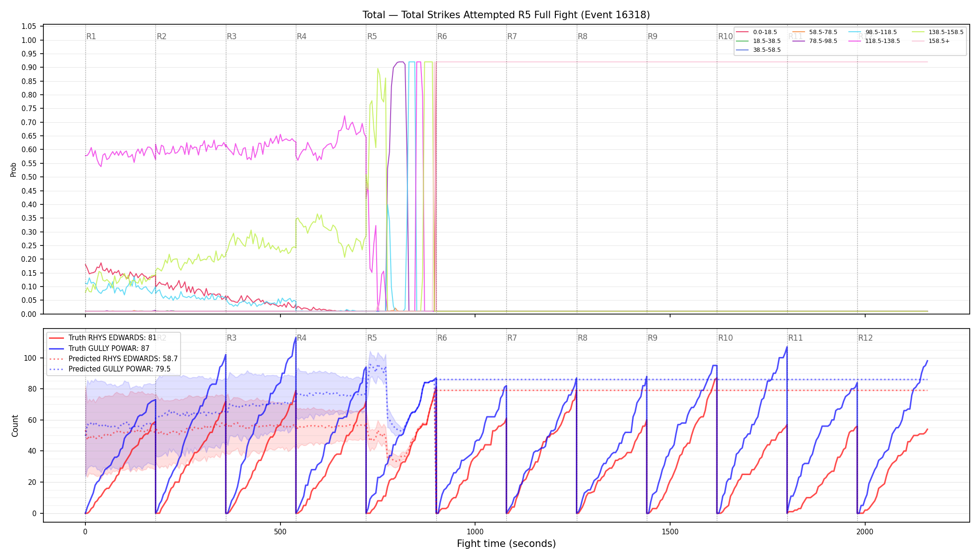Image resolution: width=980 pixels, height=560 pixels.
Task: Select 'Predicted RHYS EDWARDS: 58.7' legend text
Action: pyautogui.click(x=123, y=358)
